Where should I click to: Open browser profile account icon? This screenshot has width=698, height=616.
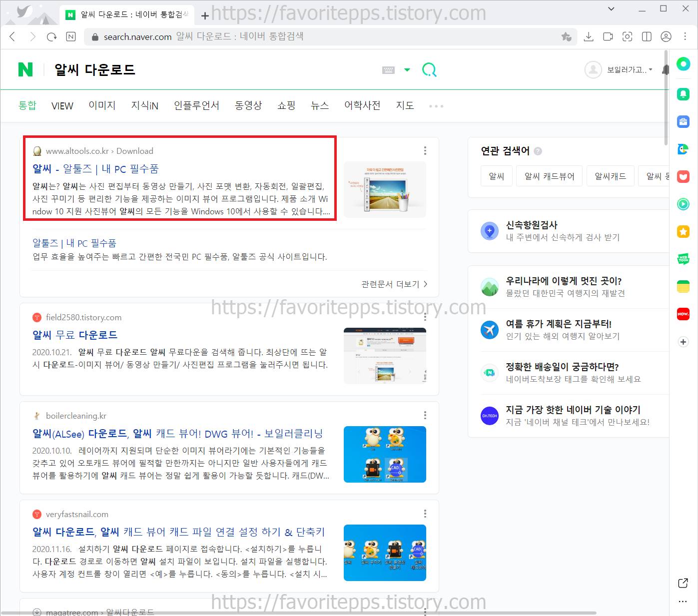pos(666,36)
